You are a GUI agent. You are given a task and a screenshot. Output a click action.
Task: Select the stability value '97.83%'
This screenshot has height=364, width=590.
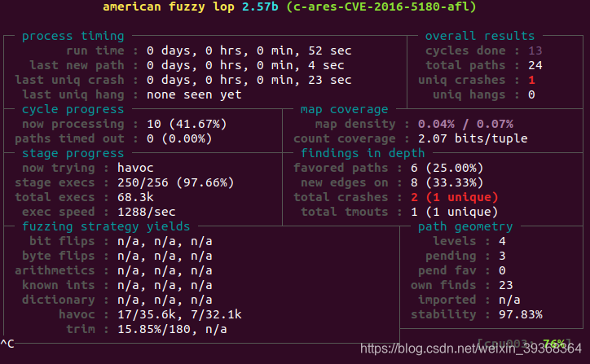(521, 315)
